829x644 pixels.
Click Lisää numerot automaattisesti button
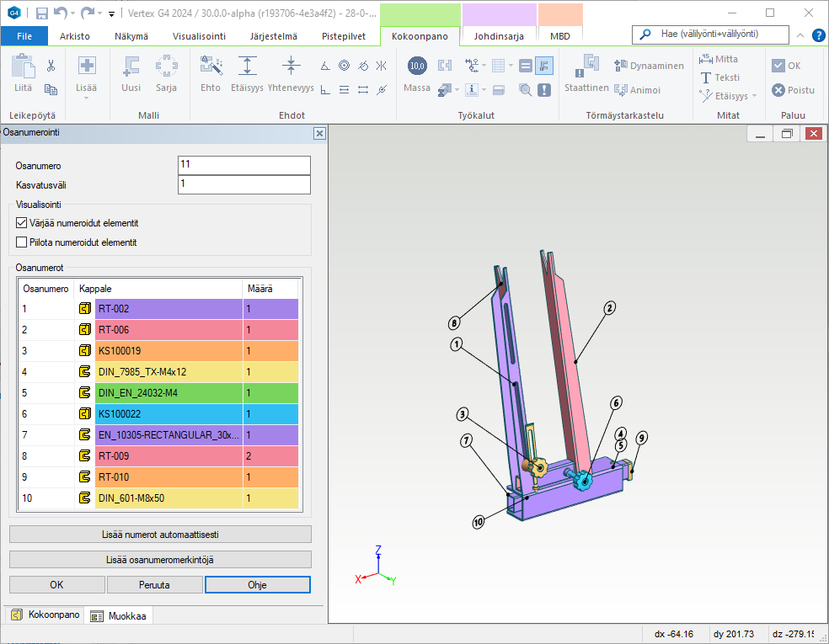tap(160, 535)
